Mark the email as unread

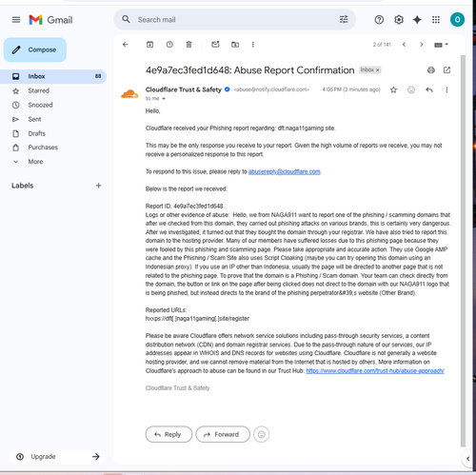tap(215, 45)
